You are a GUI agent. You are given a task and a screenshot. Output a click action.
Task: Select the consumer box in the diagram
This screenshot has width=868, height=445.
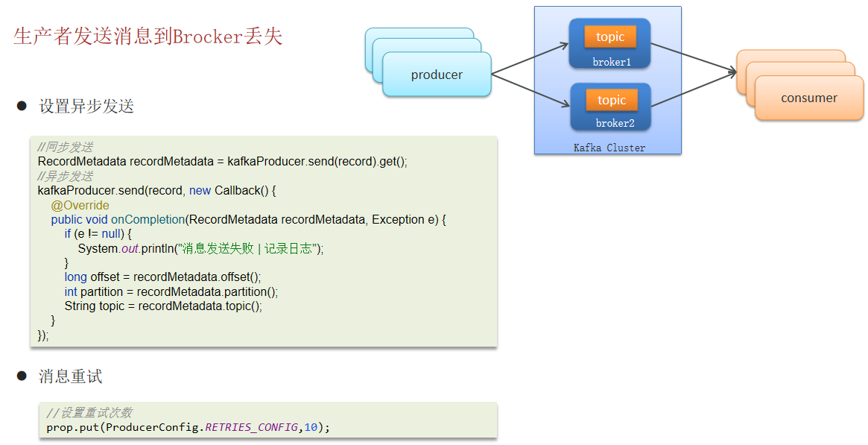[809, 98]
